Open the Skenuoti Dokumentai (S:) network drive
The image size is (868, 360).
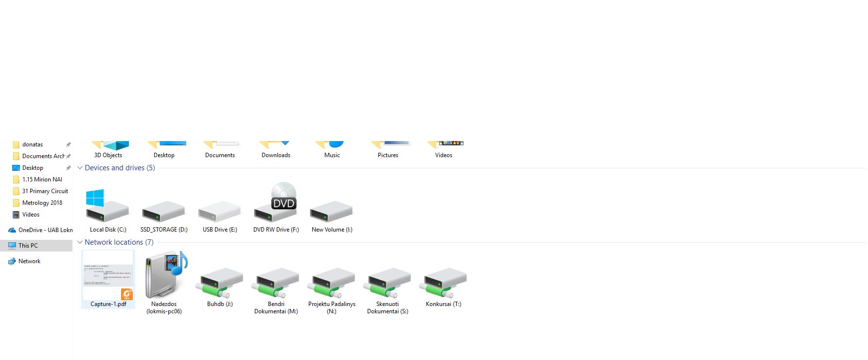pos(388,283)
